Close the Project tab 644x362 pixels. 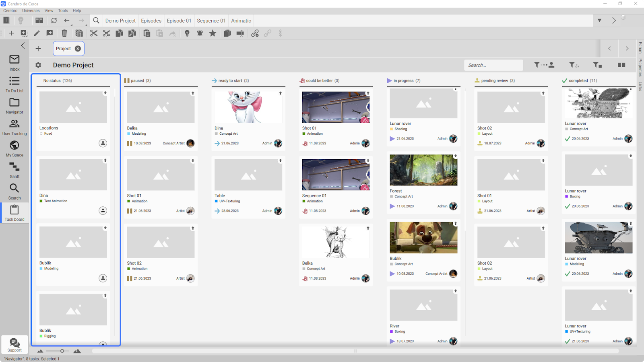coord(78,49)
